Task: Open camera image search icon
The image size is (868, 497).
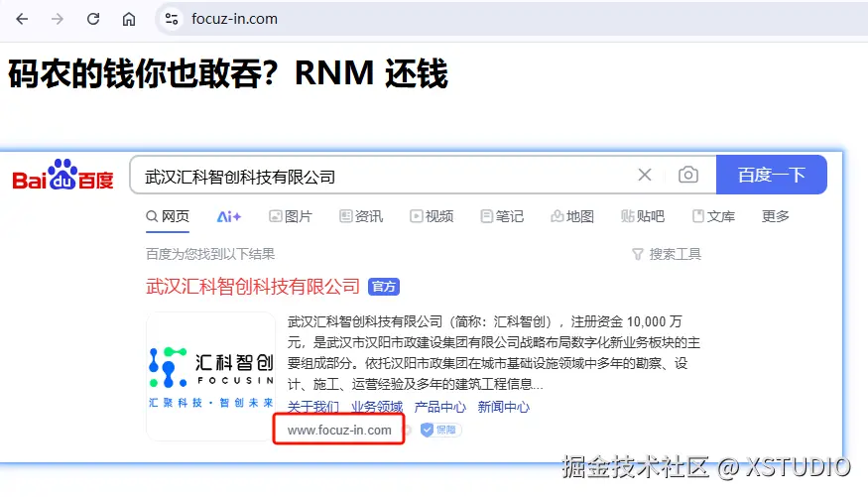Action: pos(688,175)
